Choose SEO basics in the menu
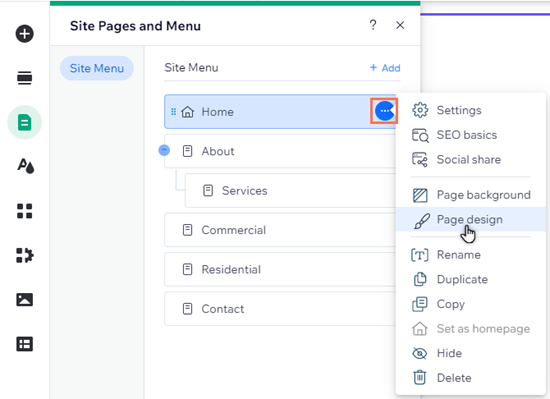 coord(471,135)
